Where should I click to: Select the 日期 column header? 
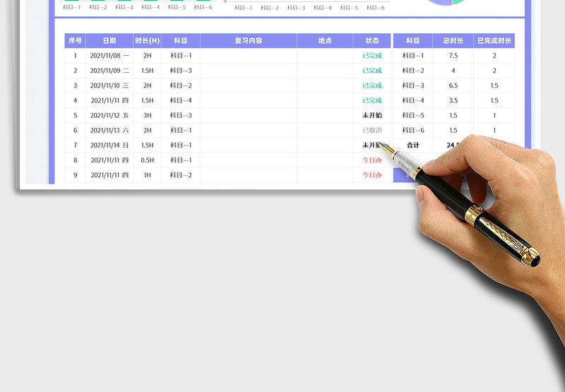coord(109,41)
